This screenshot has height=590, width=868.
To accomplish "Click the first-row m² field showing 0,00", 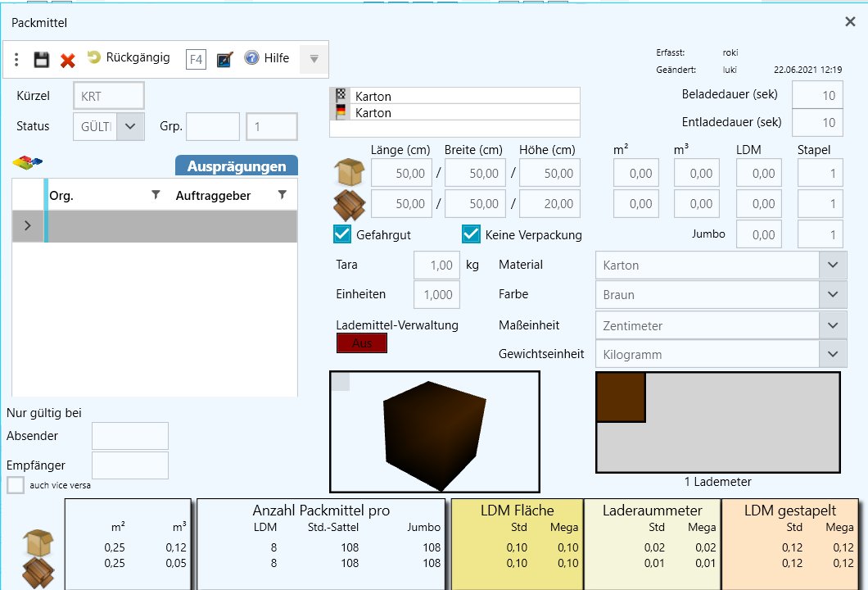I will tap(636, 173).
